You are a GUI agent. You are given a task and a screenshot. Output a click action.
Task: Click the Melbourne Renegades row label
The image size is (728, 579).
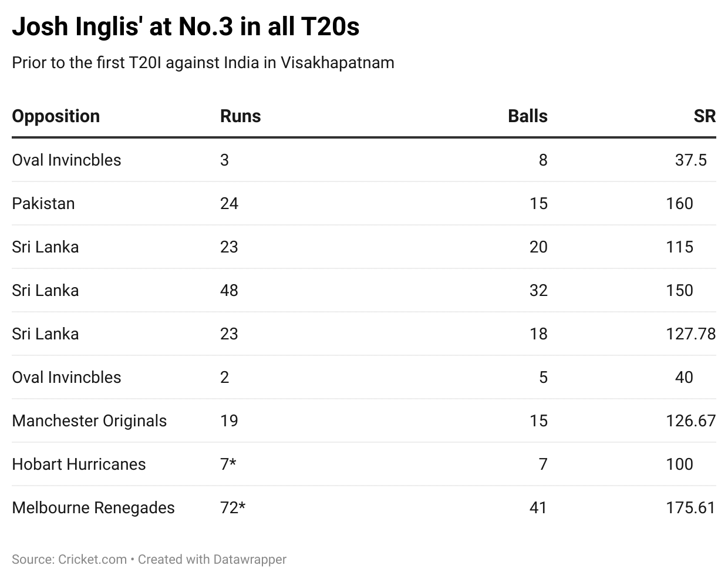(93, 507)
